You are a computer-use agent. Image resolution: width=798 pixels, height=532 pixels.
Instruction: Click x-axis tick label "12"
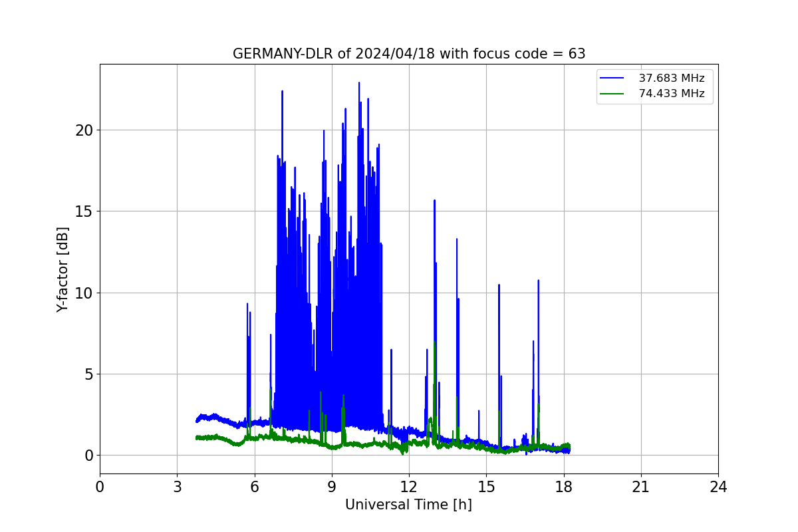tap(409, 487)
